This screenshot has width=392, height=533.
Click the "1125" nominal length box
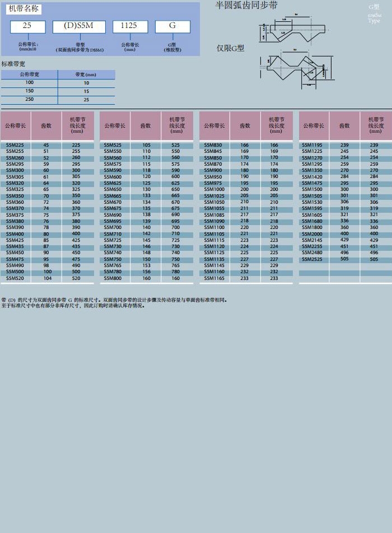pyautogui.click(x=130, y=26)
